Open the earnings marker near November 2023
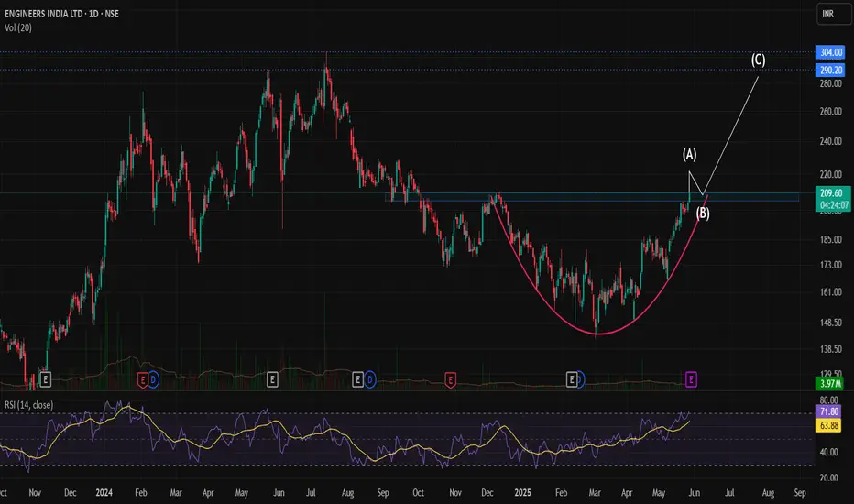Image resolution: width=854 pixels, height=504 pixels. coord(45,379)
